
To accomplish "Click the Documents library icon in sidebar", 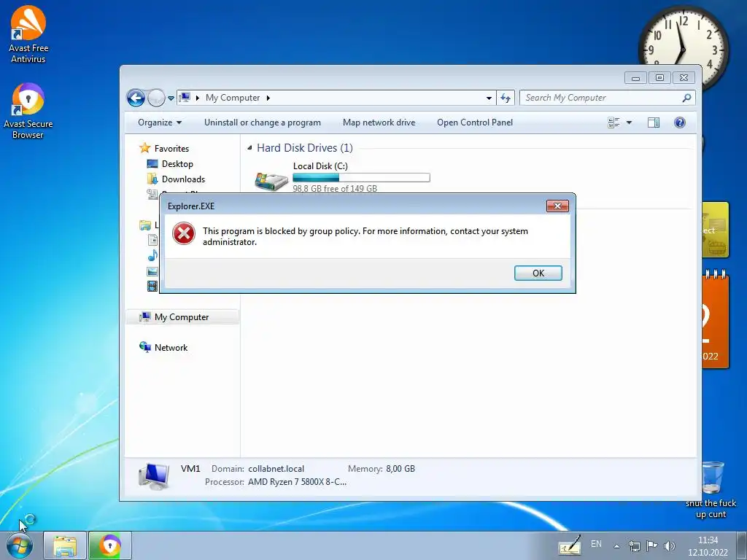I will tap(152, 240).
